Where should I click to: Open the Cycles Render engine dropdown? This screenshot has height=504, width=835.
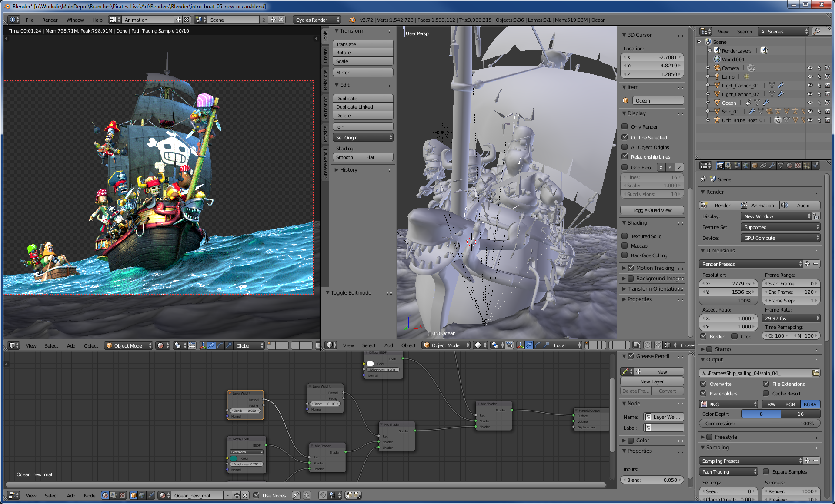[317, 20]
